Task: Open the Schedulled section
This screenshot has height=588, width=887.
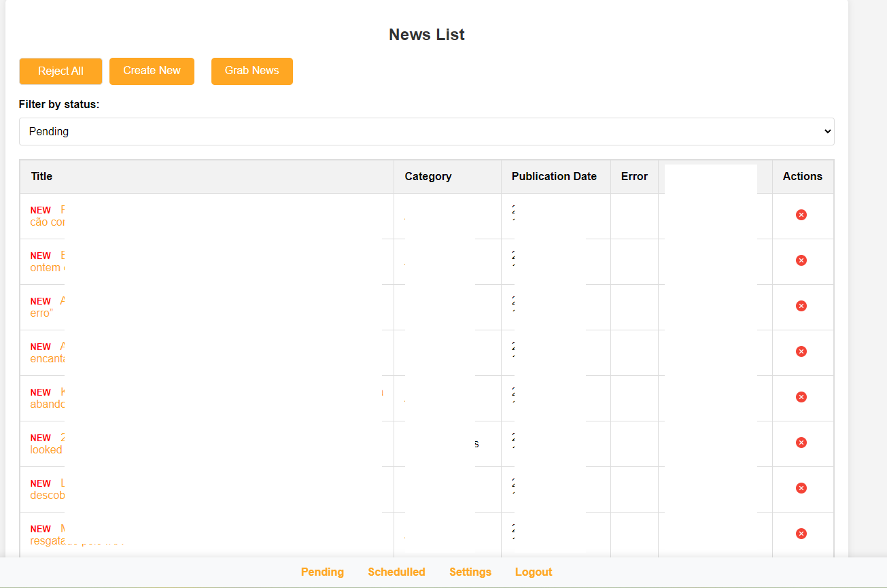Action: coord(396,572)
